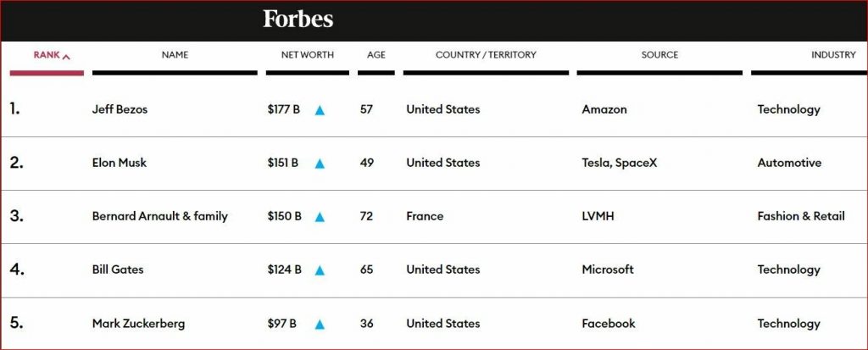Toggle the Rank sort chevron

(67, 57)
